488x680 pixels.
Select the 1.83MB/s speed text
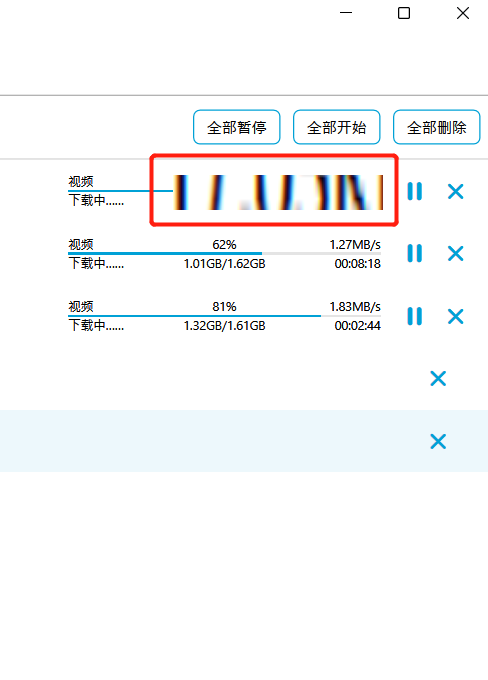point(355,307)
